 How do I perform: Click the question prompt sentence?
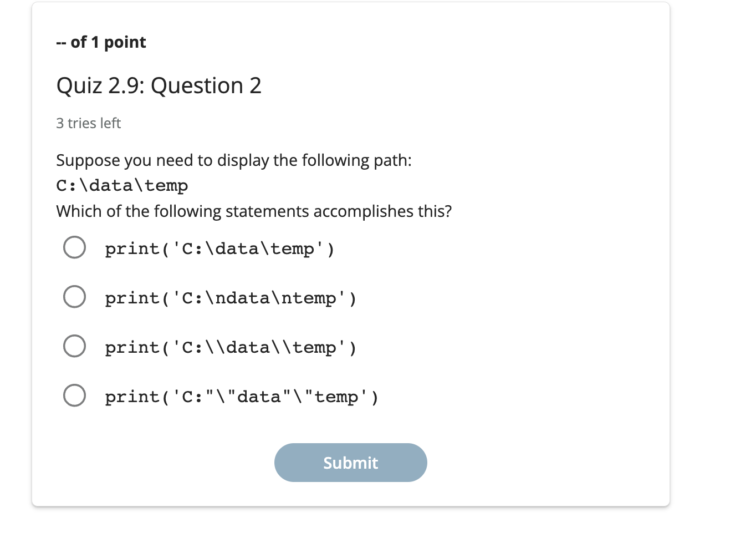click(234, 160)
